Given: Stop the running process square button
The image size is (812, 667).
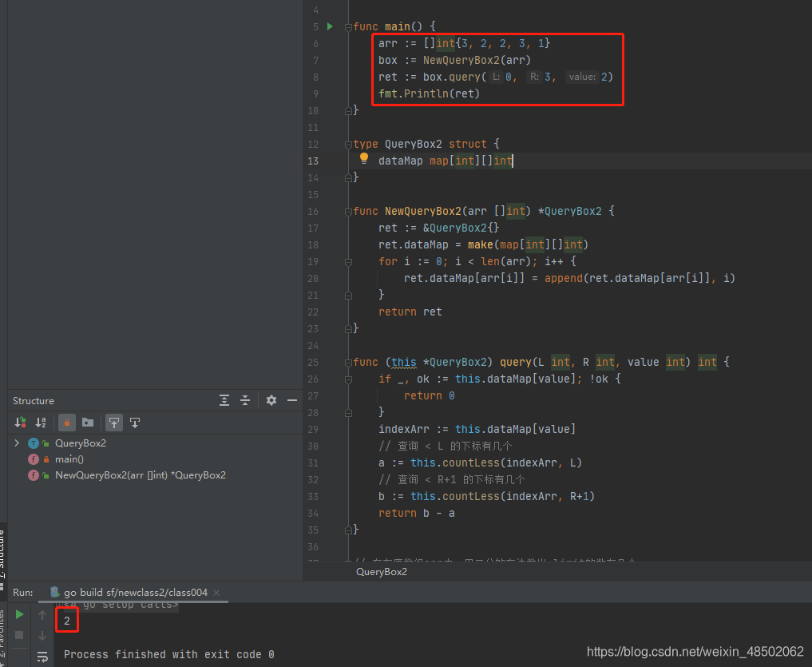Looking at the screenshot, I should tap(19, 635).
